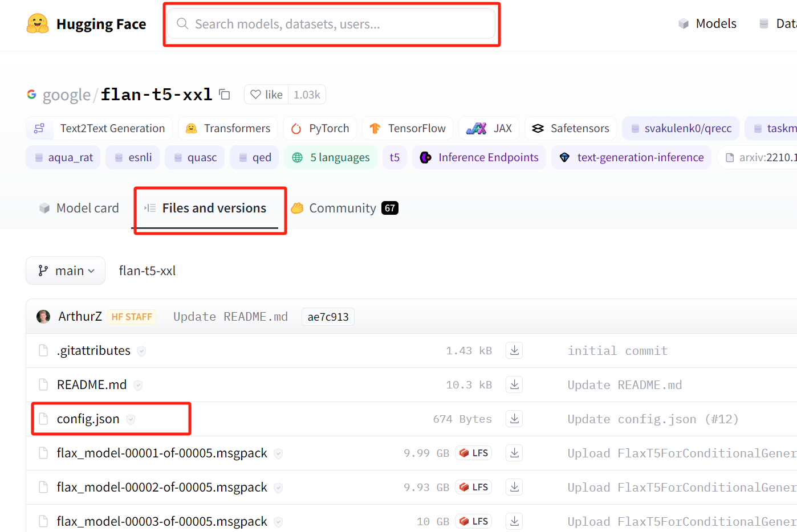Screen dimensions: 797x532
Task: Open the README.md file
Action: pyautogui.click(x=92, y=385)
